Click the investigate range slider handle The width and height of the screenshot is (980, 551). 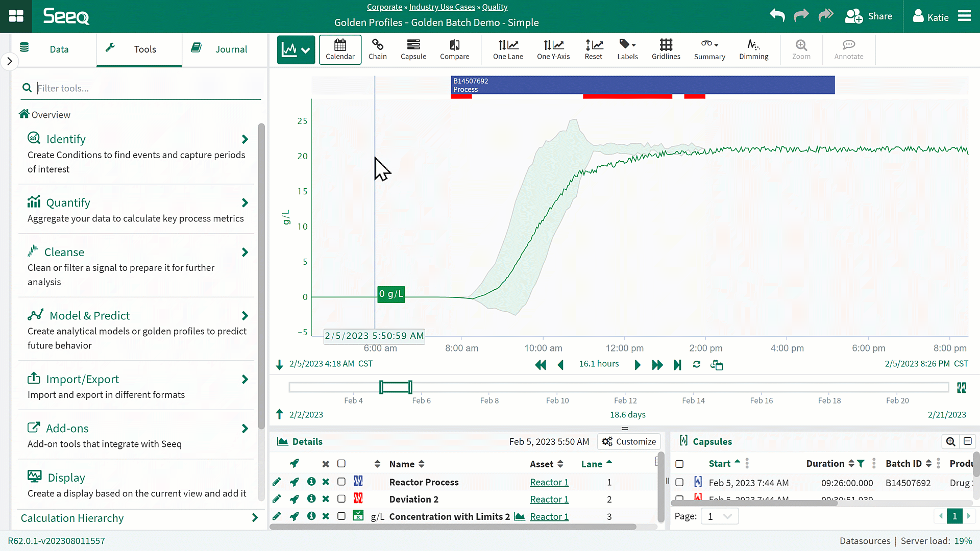pos(396,387)
